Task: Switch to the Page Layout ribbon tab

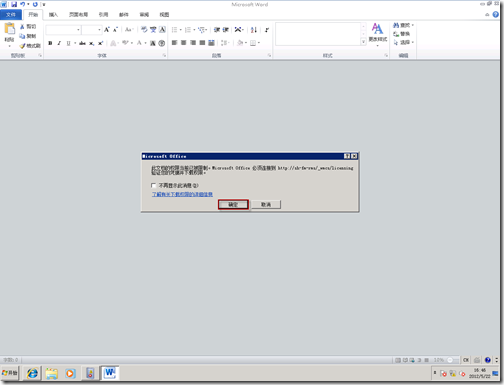Action: click(78, 15)
